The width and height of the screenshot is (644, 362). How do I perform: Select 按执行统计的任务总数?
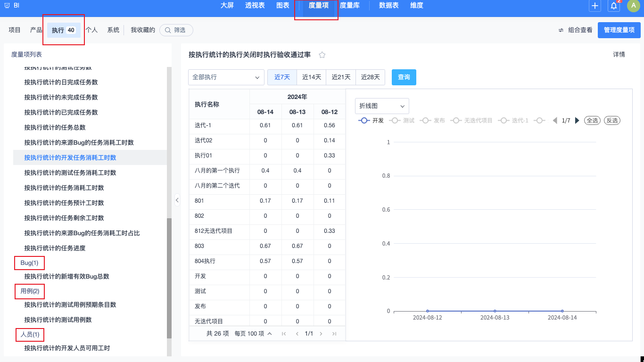pos(55,128)
